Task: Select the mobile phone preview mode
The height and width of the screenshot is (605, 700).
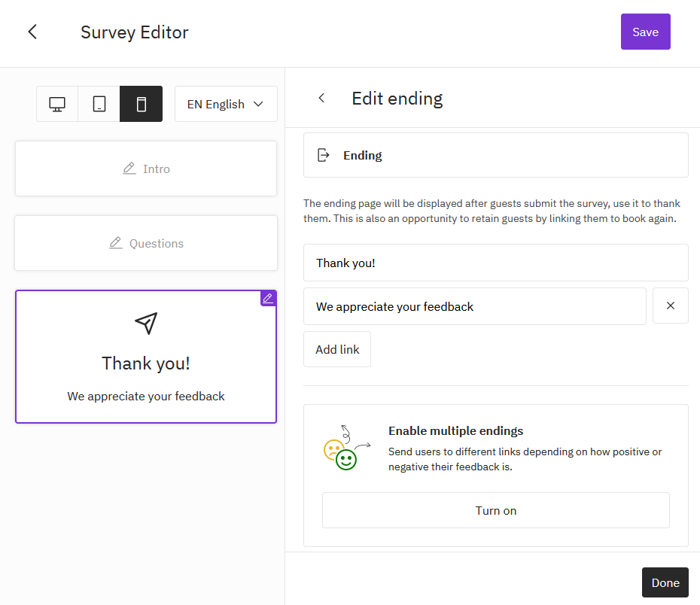Action: [141, 104]
